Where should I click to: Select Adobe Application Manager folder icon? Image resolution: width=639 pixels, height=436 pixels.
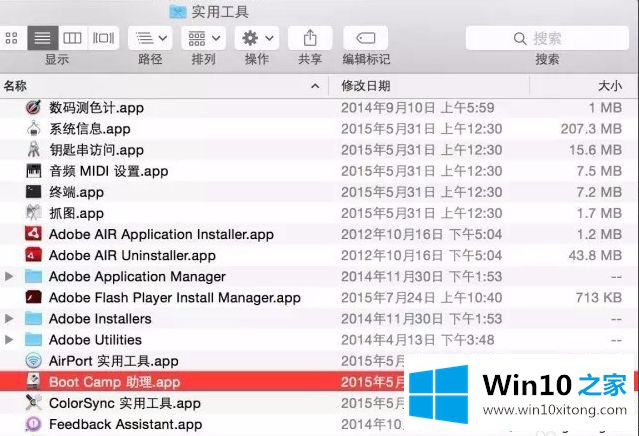33,276
